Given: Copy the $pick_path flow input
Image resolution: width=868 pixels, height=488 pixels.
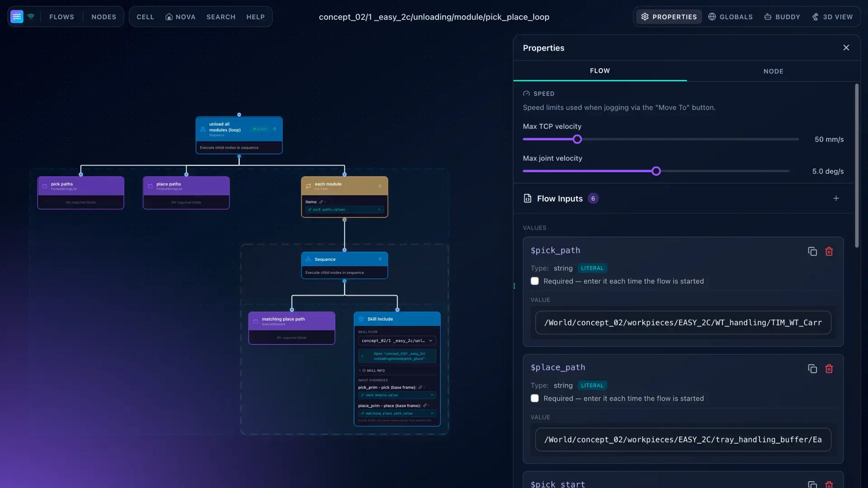Looking at the screenshot, I should pos(812,251).
